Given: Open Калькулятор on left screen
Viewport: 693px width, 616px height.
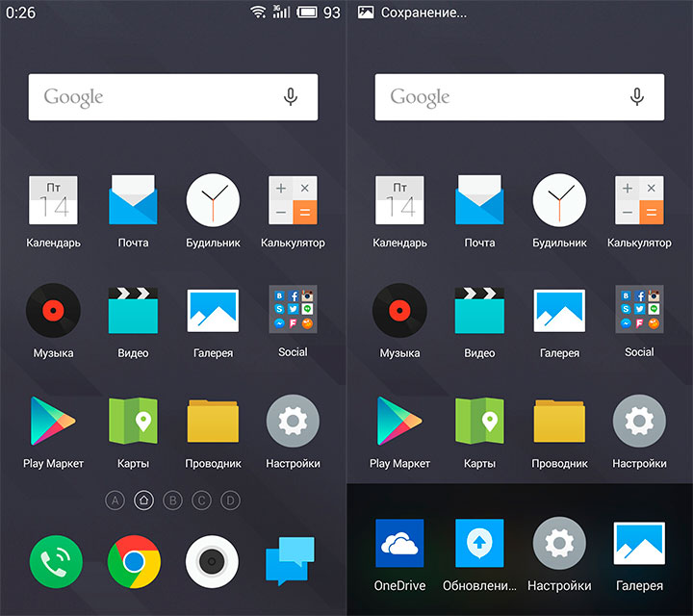Looking at the screenshot, I should click(293, 200).
